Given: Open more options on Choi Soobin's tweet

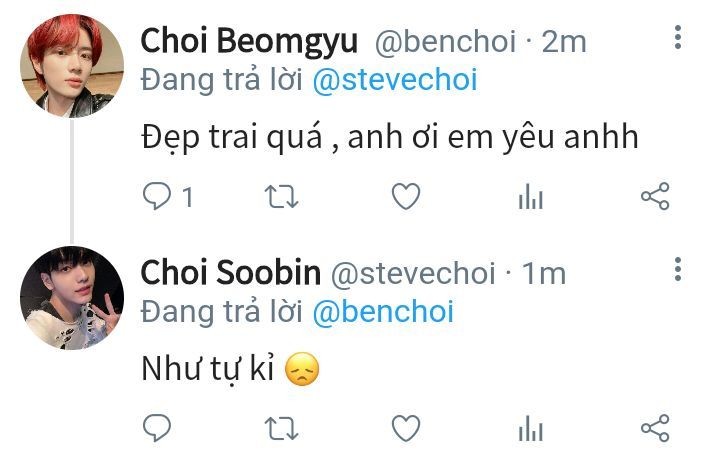Looking at the screenshot, I should [678, 269].
